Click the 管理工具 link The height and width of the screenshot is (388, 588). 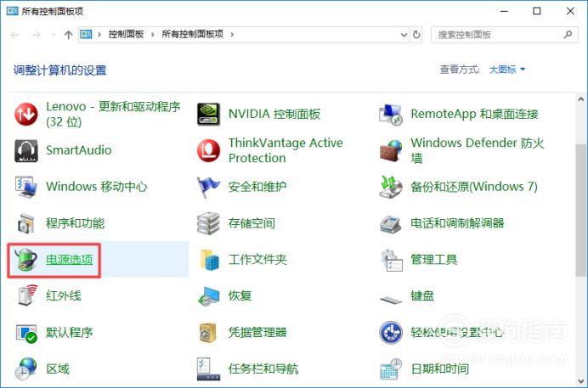point(434,260)
